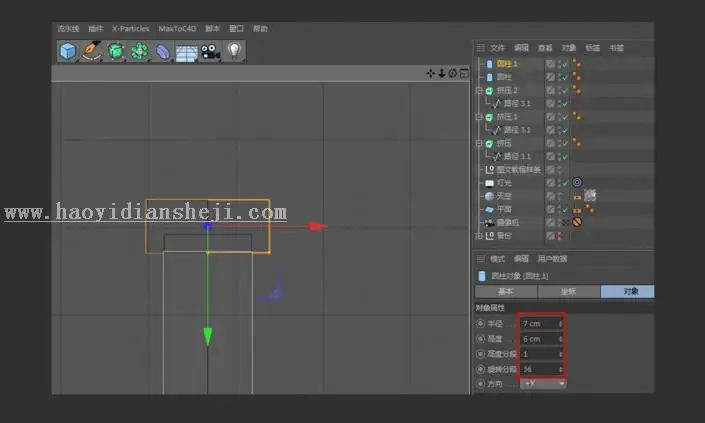Image resolution: width=705 pixels, height=423 pixels.
Task: Open the 脚本 menu
Action: [x=212, y=29]
